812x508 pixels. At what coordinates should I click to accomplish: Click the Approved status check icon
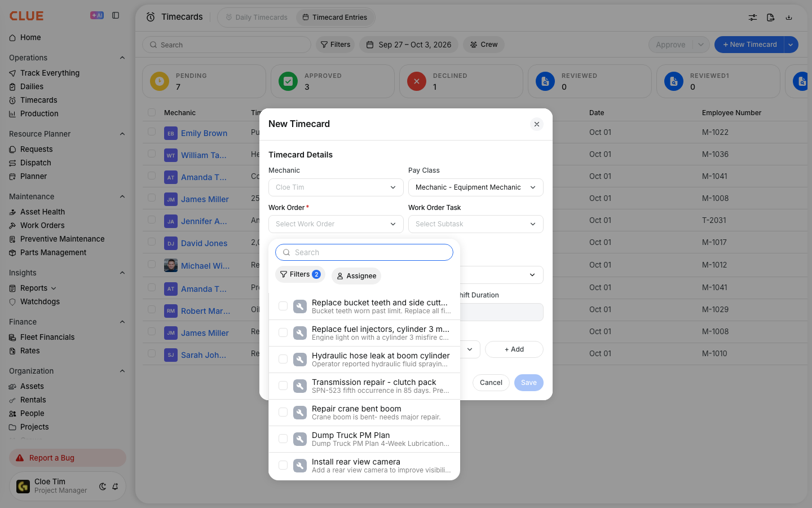point(288,81)
